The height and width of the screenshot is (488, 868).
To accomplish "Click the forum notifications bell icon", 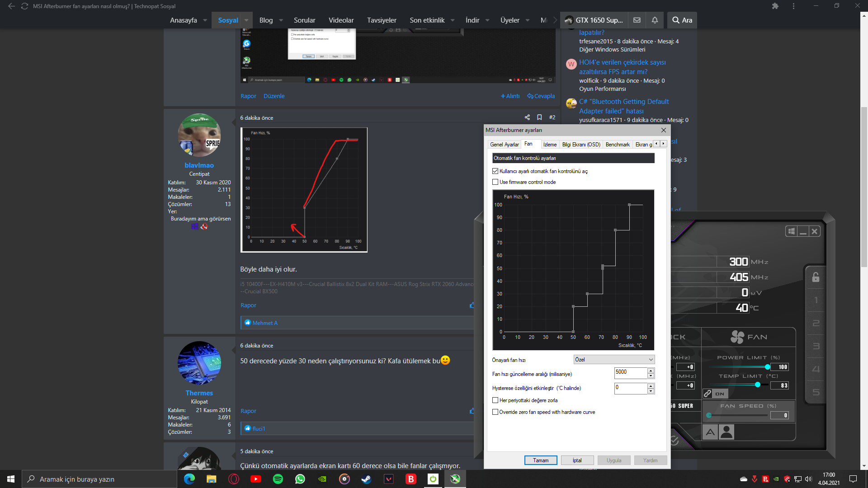I will [x=655, y=20].
